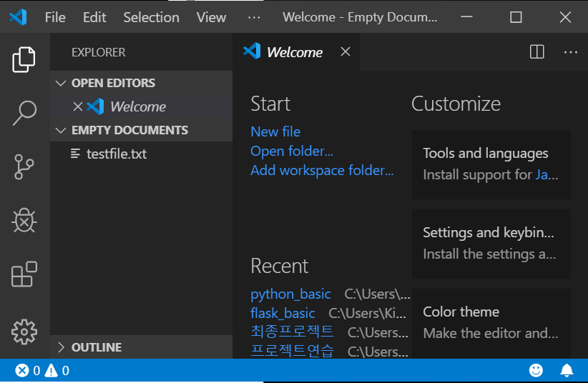This screenshot has width=588, height=383.
Task: Click the testfile.txt file icon
Action: click(x=75, y=154)
